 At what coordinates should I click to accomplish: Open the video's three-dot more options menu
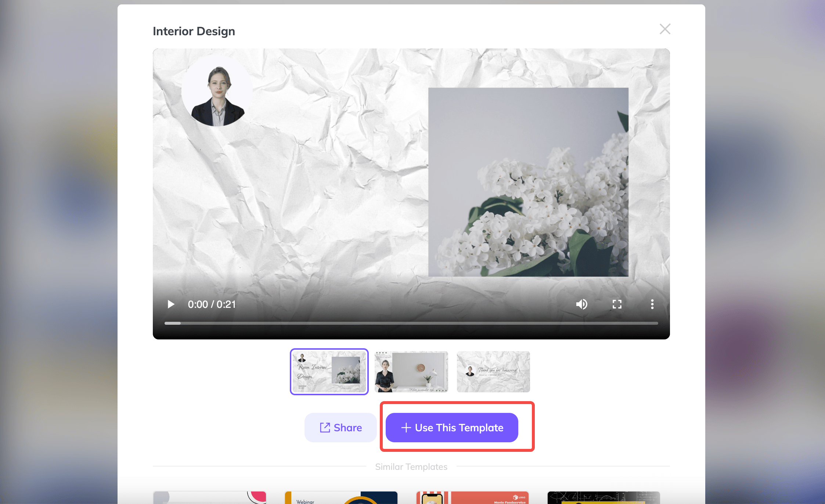(652, 304)
